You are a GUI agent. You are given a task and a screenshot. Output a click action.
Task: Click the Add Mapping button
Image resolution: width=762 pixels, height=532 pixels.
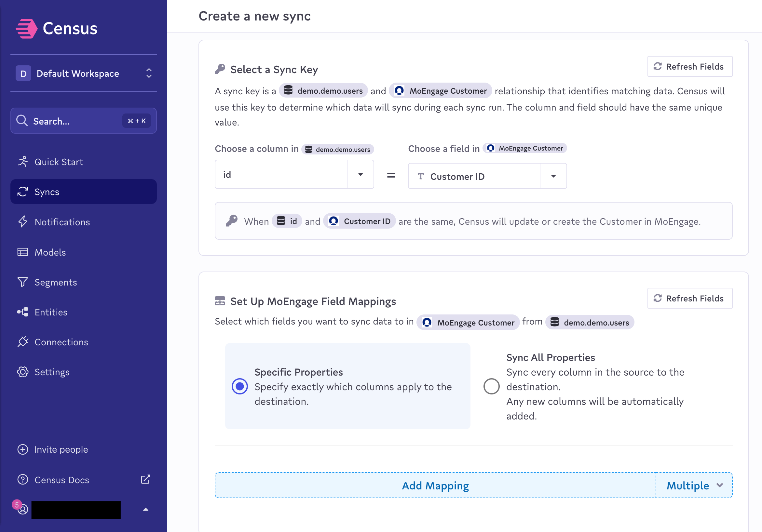tap(435, 485)
